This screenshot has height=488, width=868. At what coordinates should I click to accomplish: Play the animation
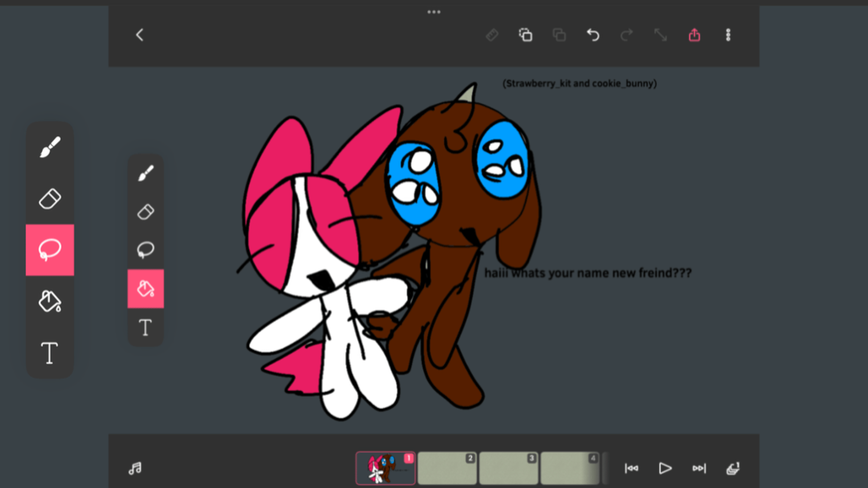click(665, 468)
